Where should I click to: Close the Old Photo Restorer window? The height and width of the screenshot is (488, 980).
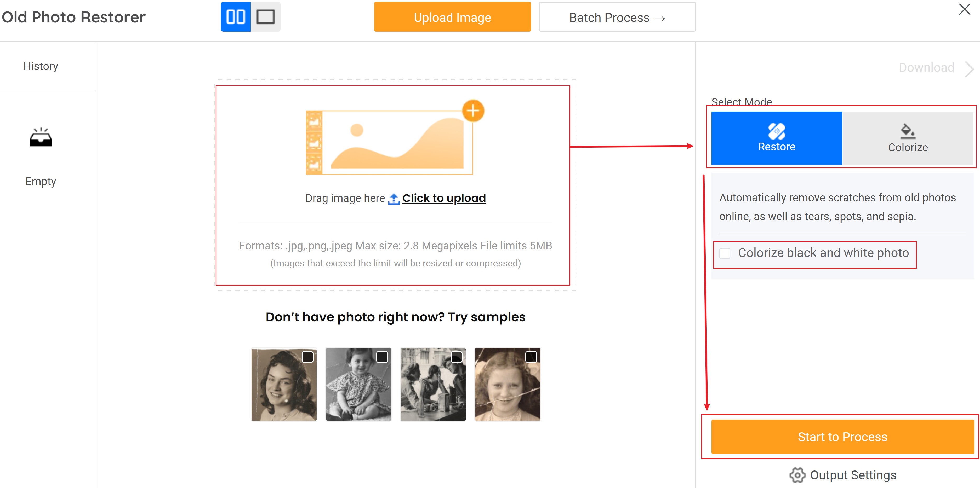tap(965, 9)
